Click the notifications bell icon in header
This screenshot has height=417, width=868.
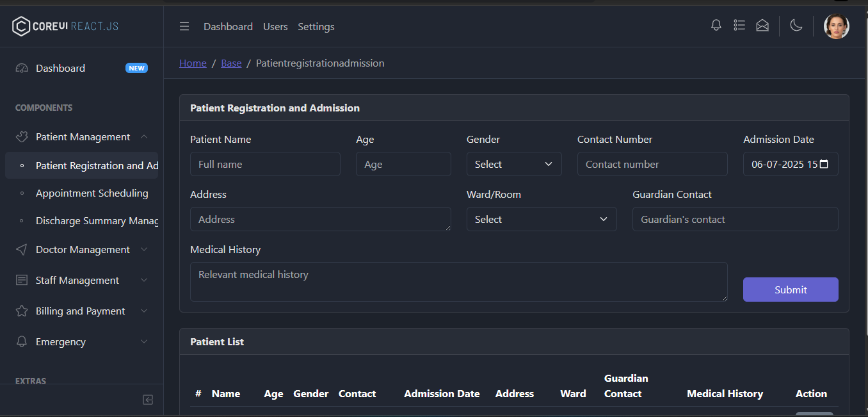coord(716,26)
